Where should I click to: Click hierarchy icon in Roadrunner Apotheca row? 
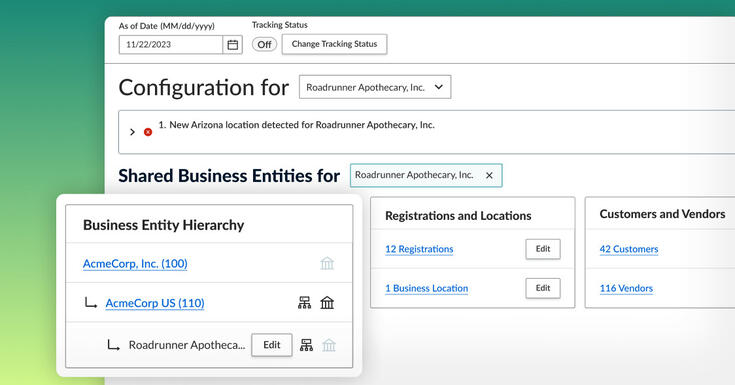pos(306,346)
